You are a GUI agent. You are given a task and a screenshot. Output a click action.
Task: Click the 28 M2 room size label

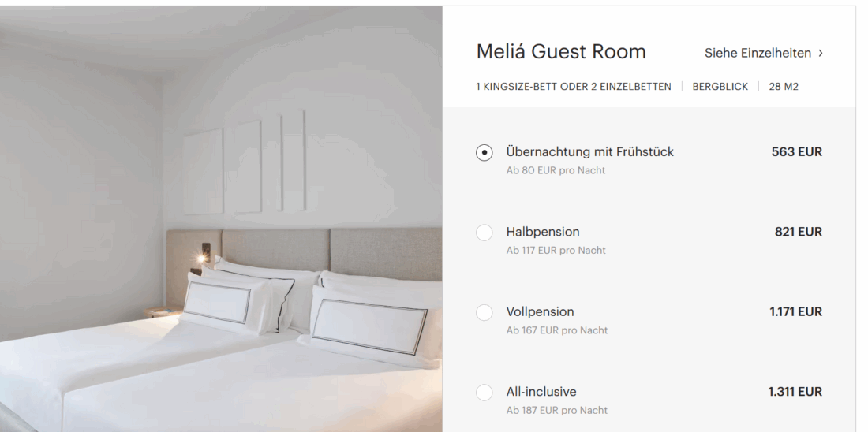[x=784, y=87]
